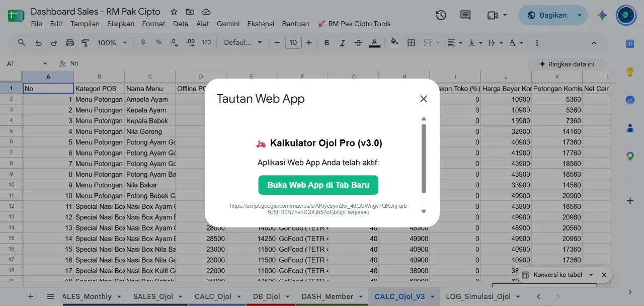This screenshot has width=644, height=306.
Task: Open Google Calendar in side panel
Action: click(630, 44)
